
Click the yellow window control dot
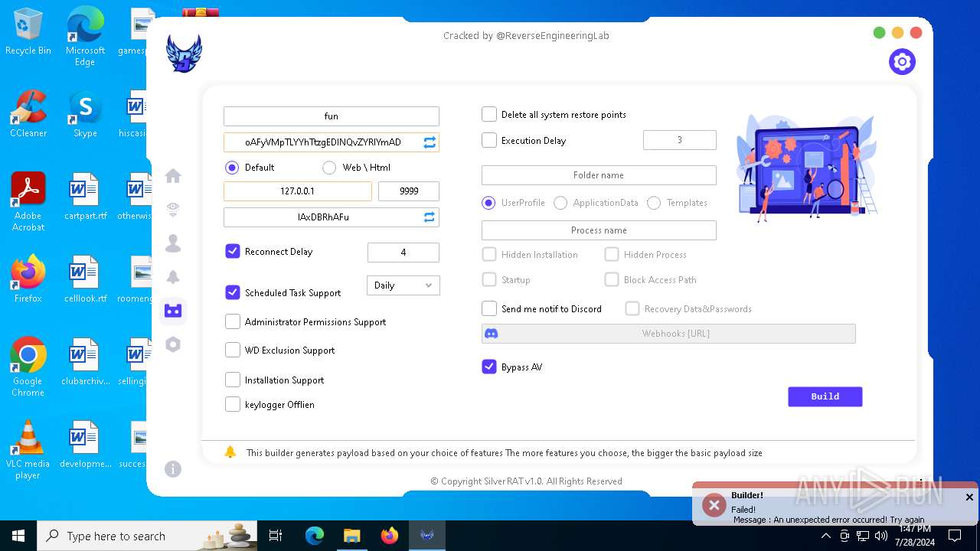click(897, 33)
